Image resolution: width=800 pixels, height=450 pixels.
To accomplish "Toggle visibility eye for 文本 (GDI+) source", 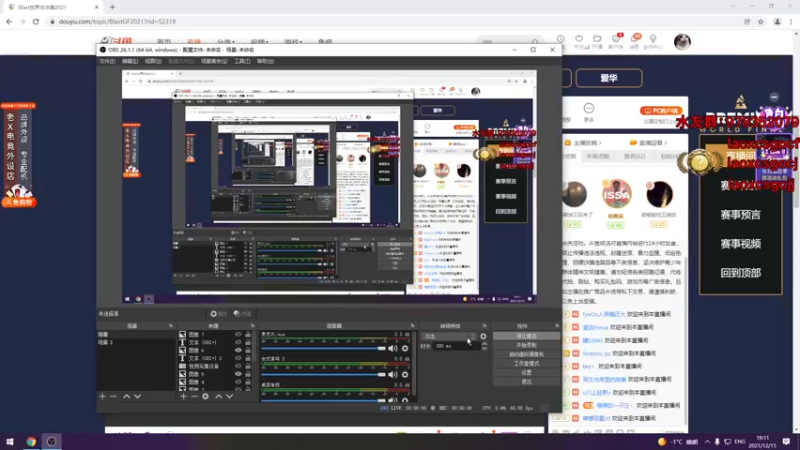I will tap(238, 342).
